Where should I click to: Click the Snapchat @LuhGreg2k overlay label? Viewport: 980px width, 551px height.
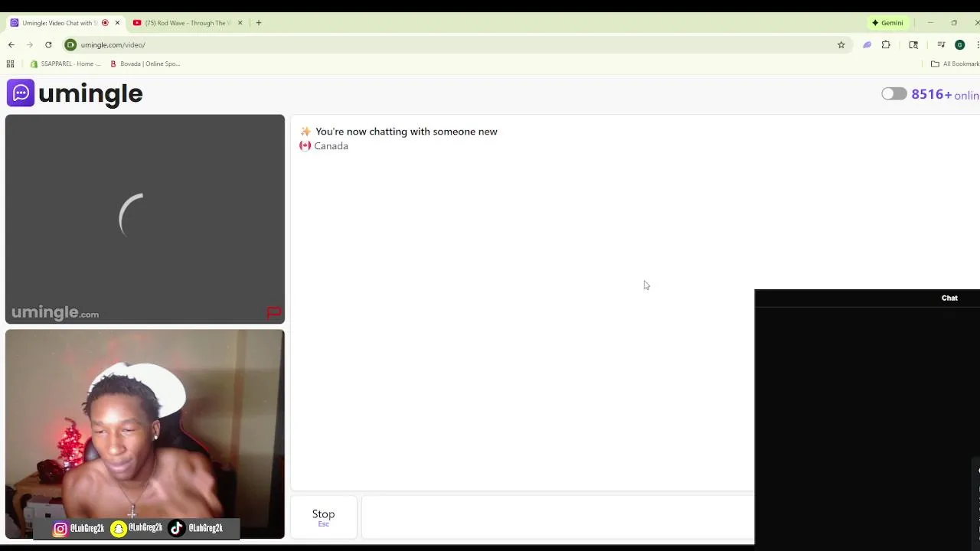point(137,528)
